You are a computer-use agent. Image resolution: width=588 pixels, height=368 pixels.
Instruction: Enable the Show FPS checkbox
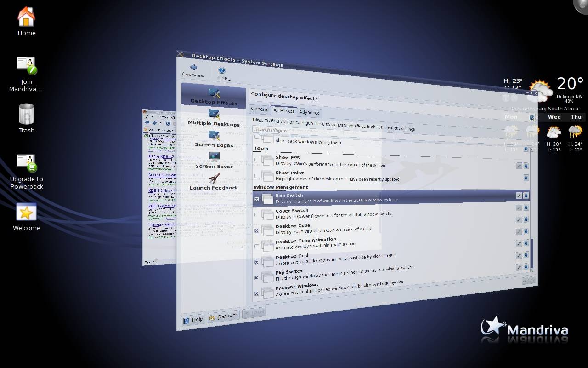click(257, 161)
